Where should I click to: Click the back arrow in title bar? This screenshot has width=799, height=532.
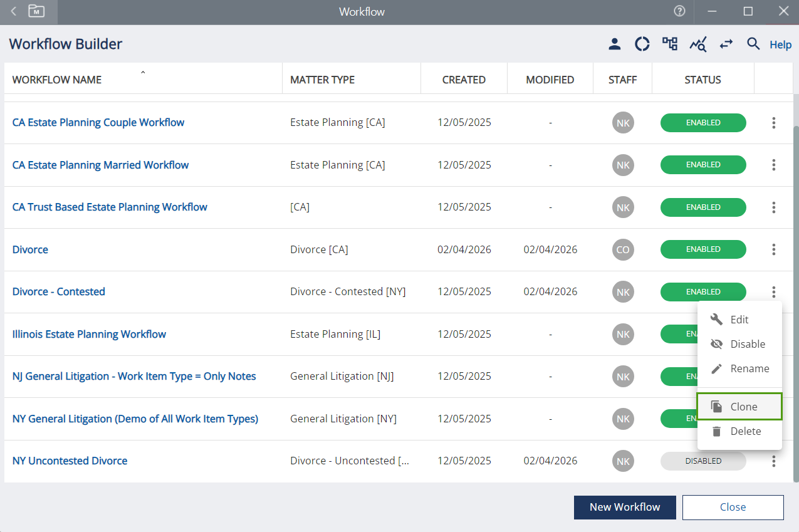(x=14, y=11)
